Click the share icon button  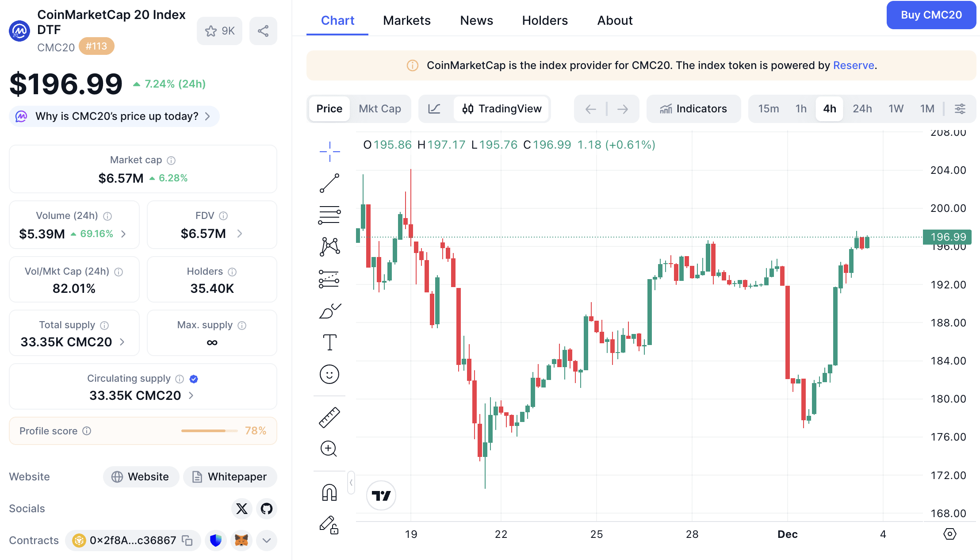click(263, 31)
